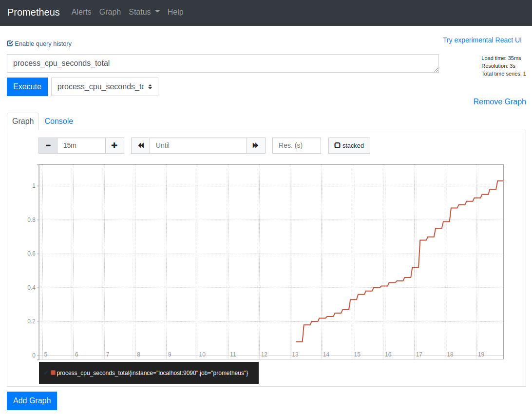Open the Alerts page
This screenshot has height=415, width=532.
(81, 12)
